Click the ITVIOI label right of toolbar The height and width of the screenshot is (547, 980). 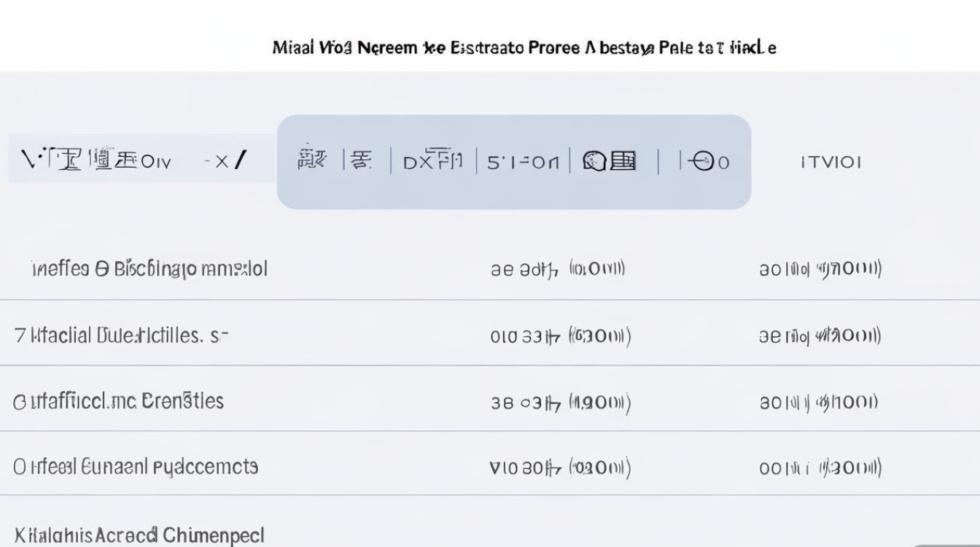coord(831,162)
